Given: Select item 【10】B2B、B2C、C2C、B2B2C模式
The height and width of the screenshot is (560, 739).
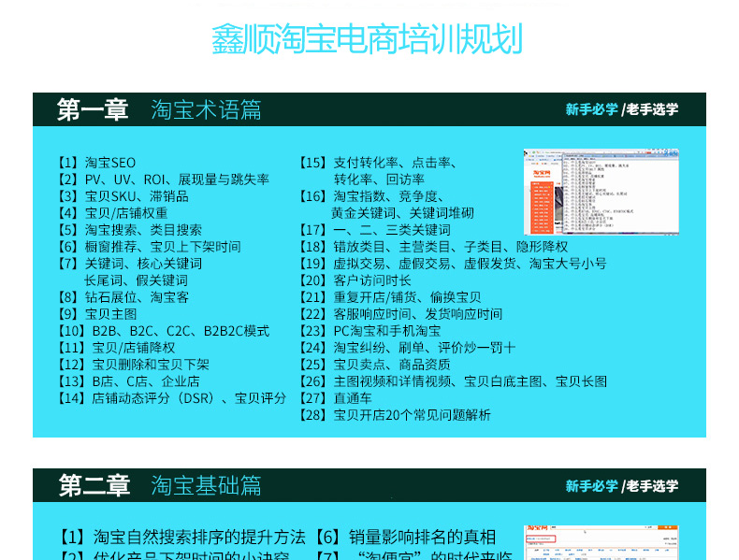Looking at the screenshot, I should (163, 331).
